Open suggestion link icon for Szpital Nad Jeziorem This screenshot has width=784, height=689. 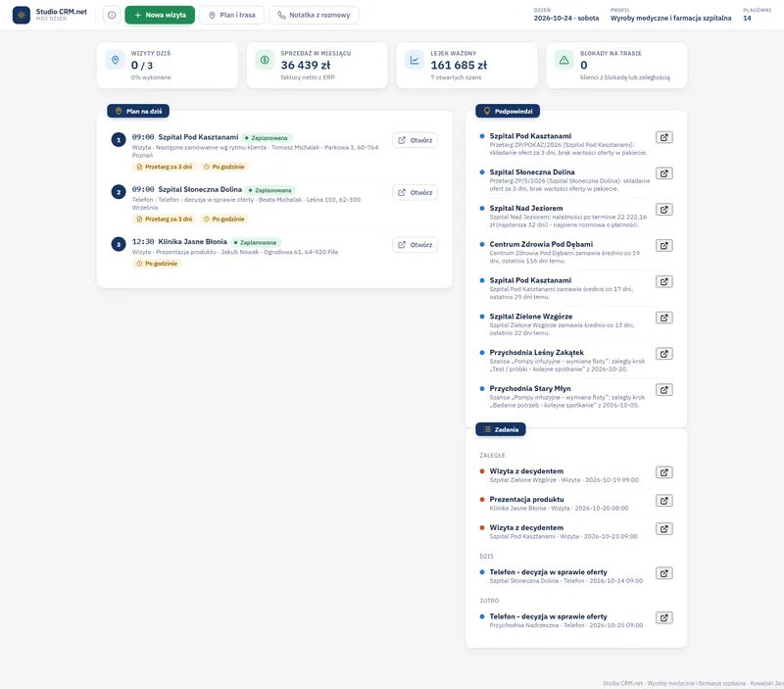(x=664, y=210)
